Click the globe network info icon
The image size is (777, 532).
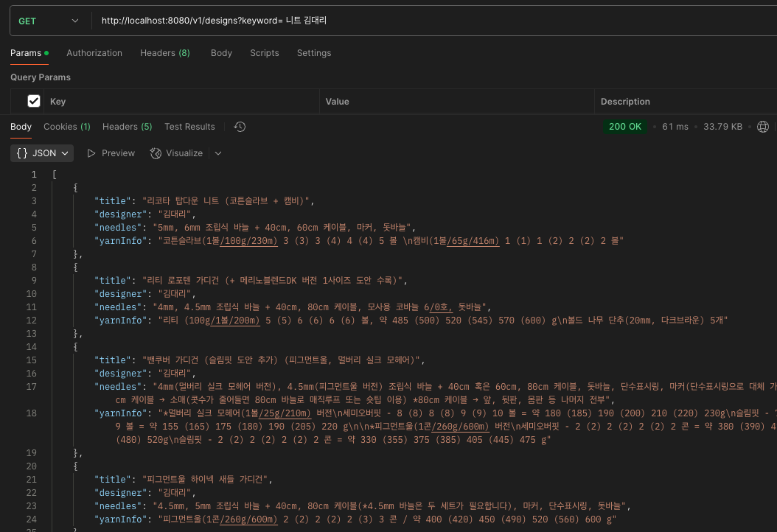coord(763,127)
